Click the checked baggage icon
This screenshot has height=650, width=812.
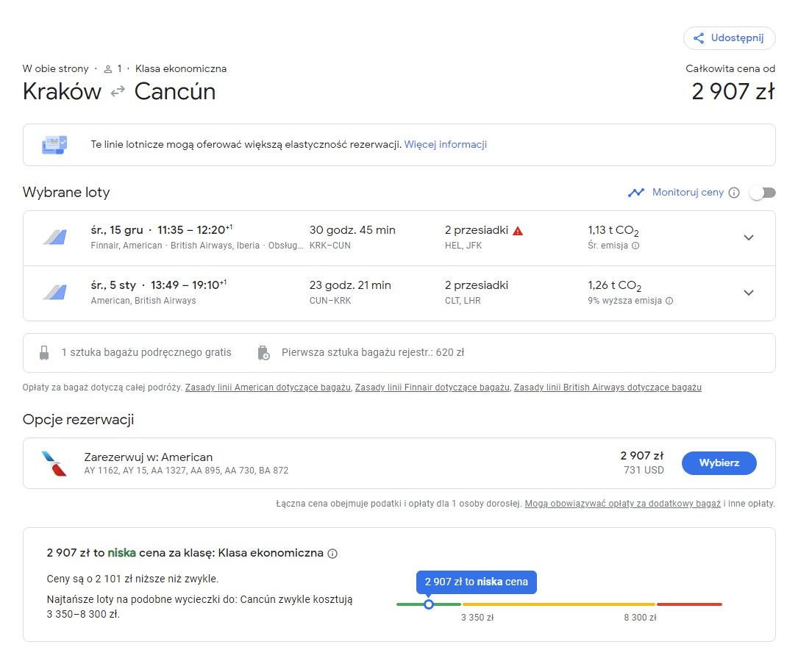click(263, 353)
